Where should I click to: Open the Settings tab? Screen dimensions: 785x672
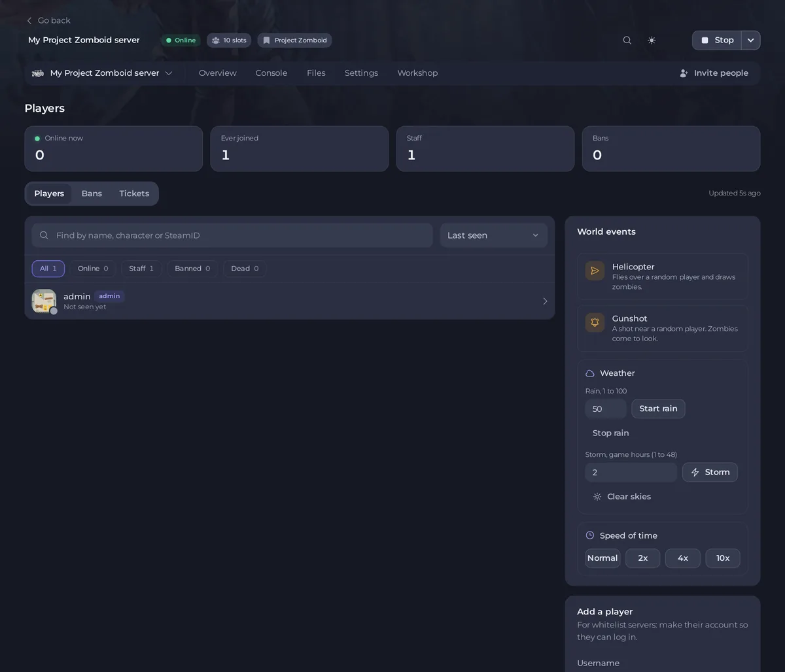click(x=361, y=73)
